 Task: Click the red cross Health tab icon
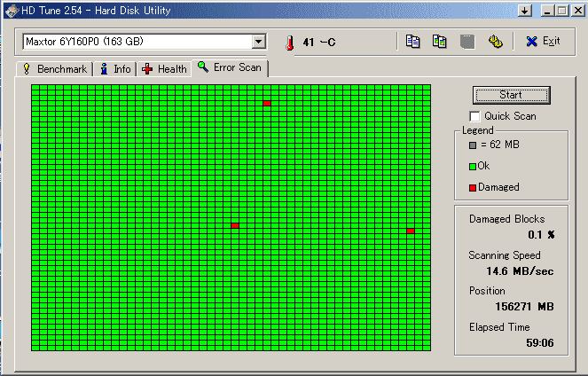(147, 69)
